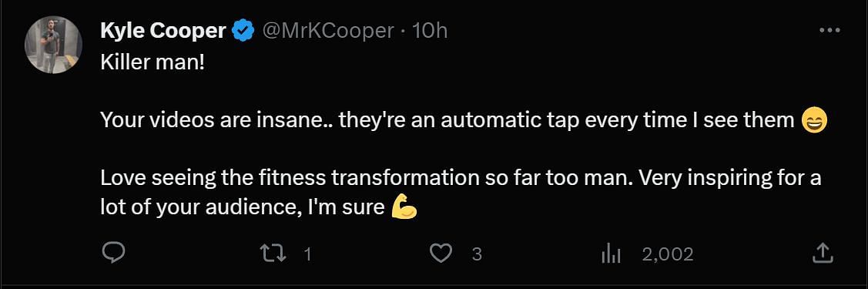Click the share upload arrow icon
The image size is (868, 289).
pyautogui.click(x=823, y=254)
